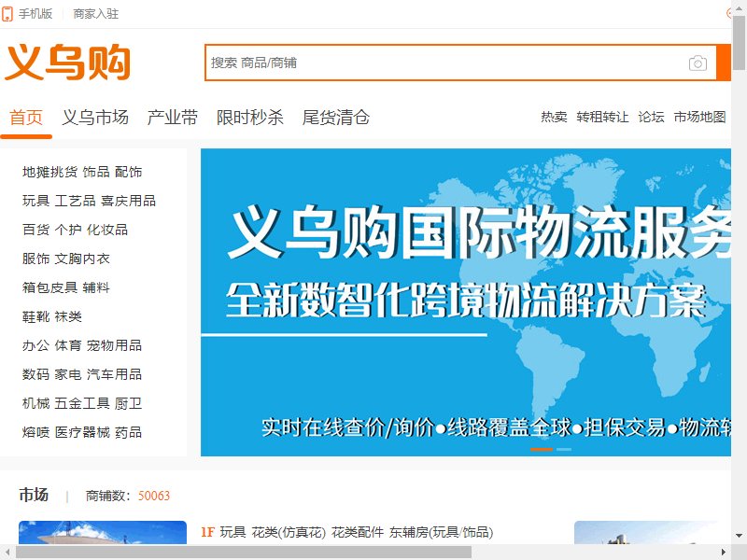Visit the 转租转让 link
Image resolution: width=747 pixels, height=560 pixels.
pos(602,117)
